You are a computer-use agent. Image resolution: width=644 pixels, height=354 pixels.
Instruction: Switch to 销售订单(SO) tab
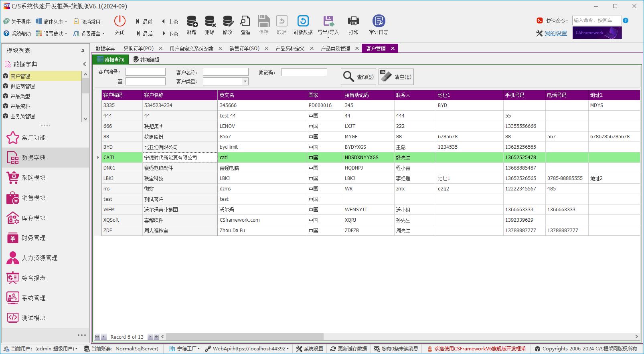[244, 49]
